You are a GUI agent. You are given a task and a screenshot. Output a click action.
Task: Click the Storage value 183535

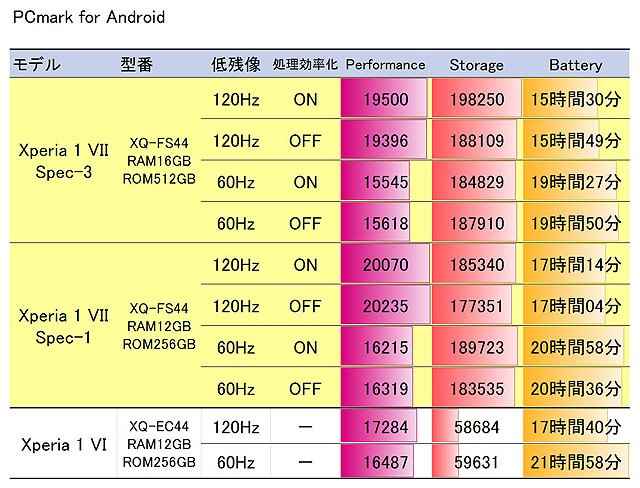[477, 389]
